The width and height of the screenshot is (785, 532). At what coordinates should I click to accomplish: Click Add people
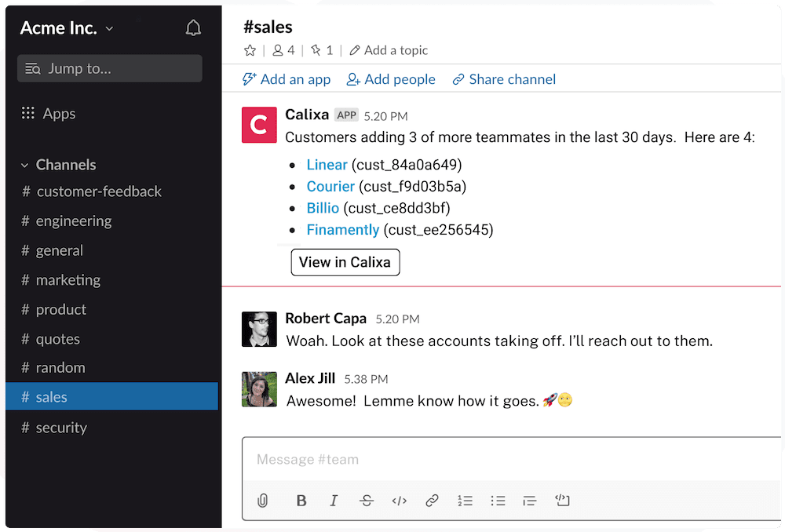tap(391, 79)
